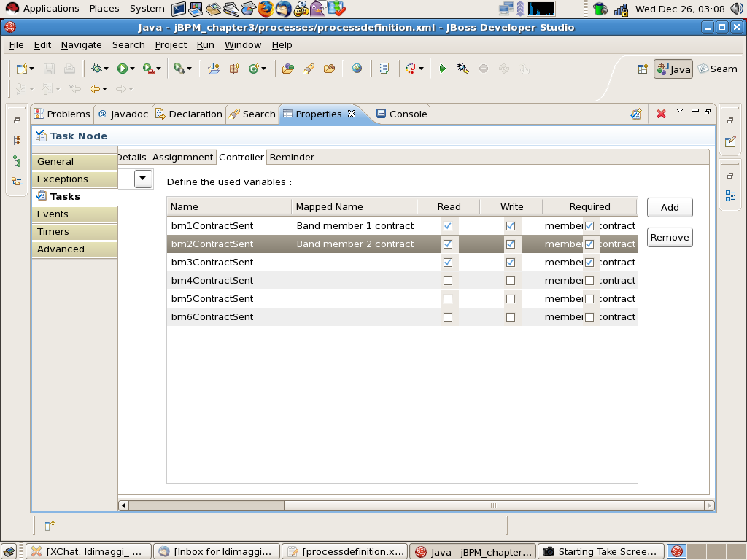747x560 pixels.
Task: Click the New Java Class icon
Action: click(x=254, y=69)
